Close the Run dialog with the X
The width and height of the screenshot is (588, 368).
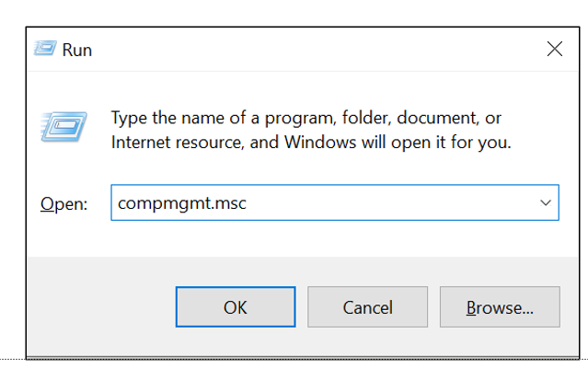click(555, 49)
